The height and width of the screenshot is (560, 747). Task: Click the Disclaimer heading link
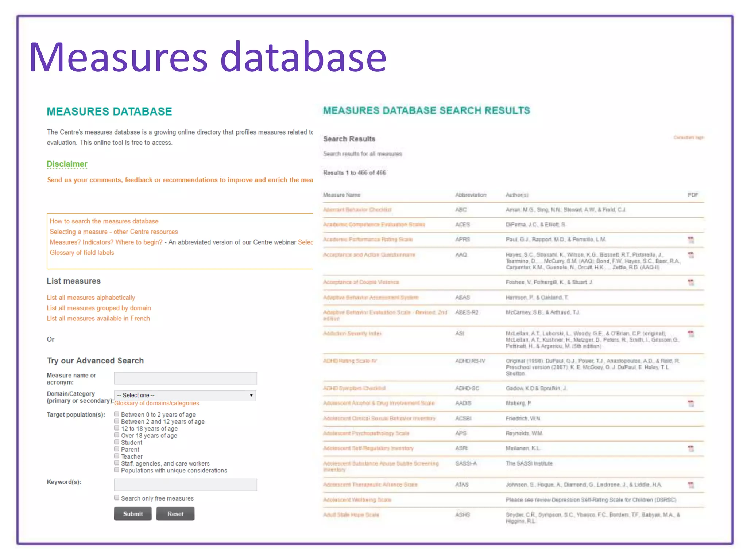(x=67, y=164)
